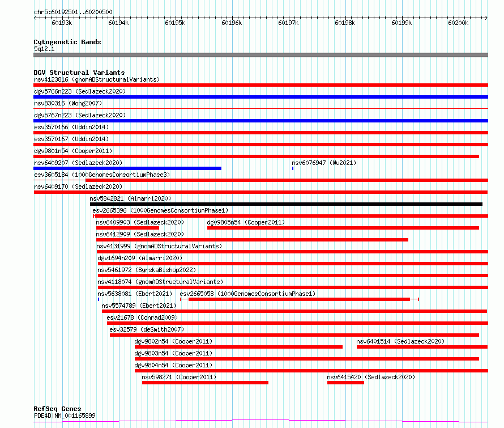
Task: Click the black bar of nsv5842821
Action: pyautogui.click(x=286, y=204)
